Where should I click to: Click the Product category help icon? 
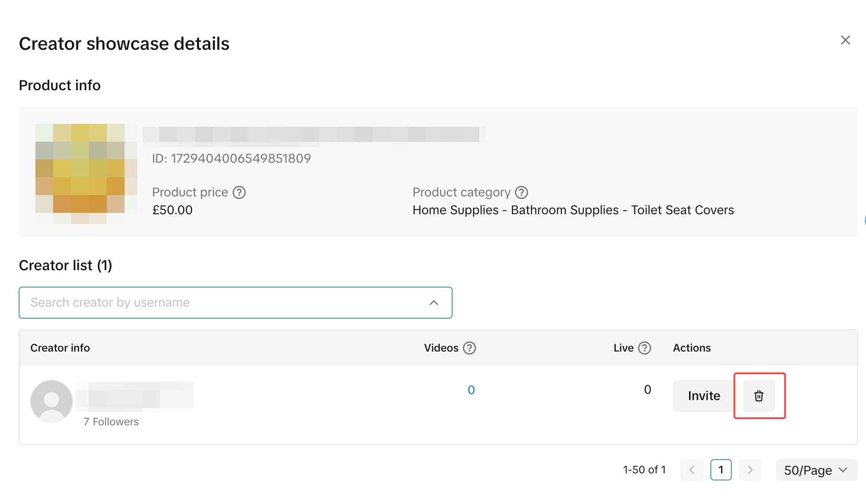click(x=521, y=192)
